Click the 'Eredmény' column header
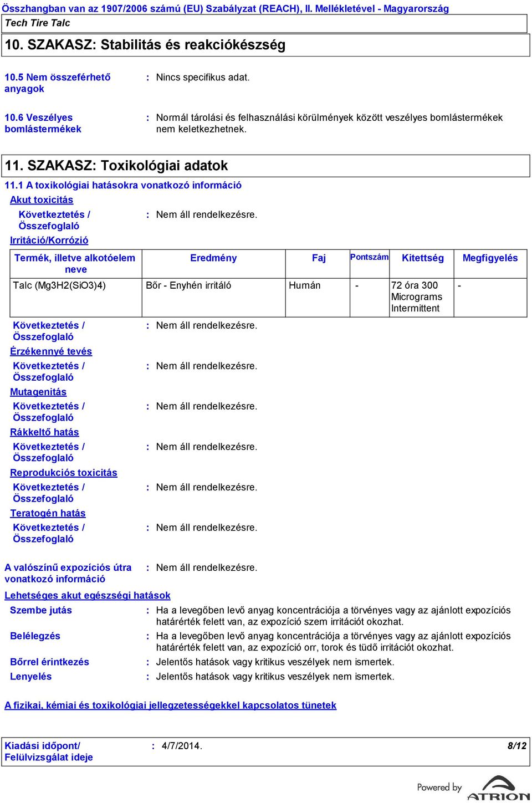 click(x=213, y=258)
